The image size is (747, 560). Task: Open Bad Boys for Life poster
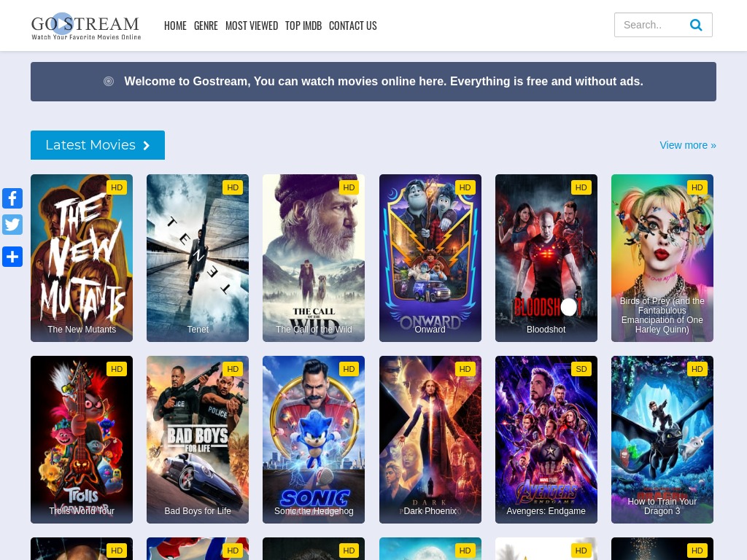(x=198, y=440)
